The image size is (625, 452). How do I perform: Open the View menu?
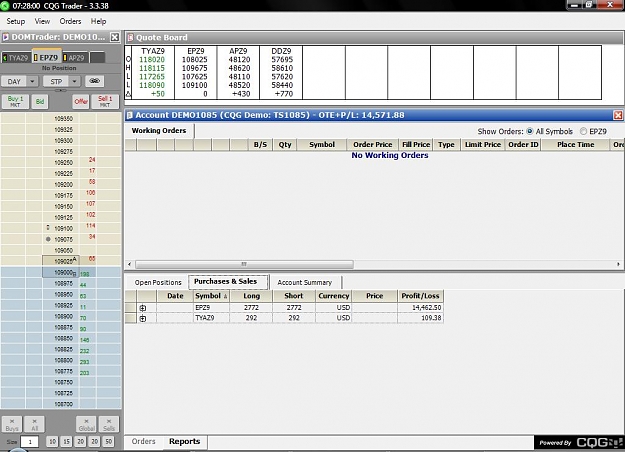[x=42, y=21]
